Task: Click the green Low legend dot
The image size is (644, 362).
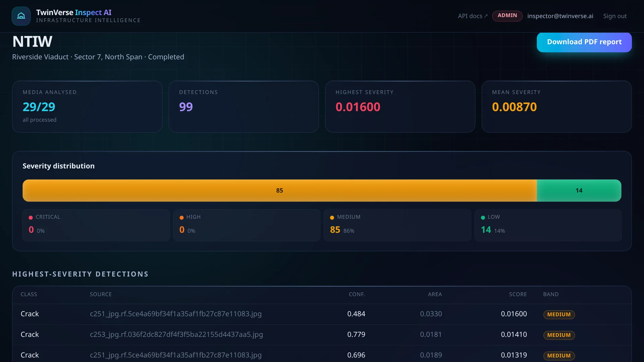Action: click(x=483, y=218)
